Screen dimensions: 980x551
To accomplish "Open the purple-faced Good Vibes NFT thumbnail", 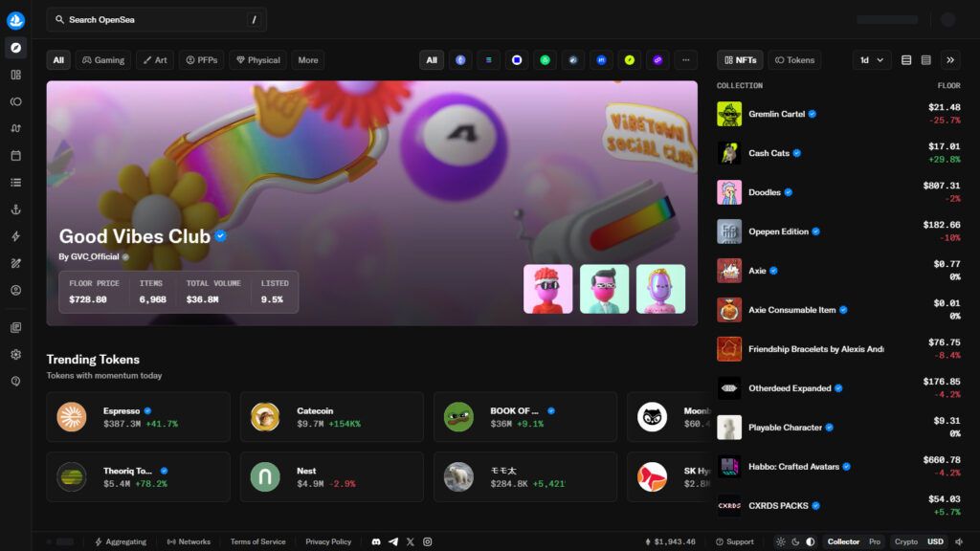I will tap(660, 289).
